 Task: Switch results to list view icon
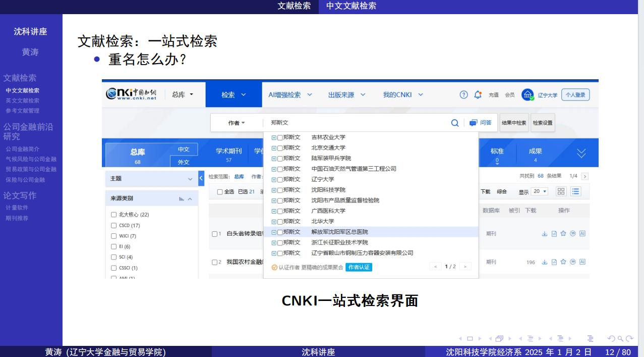[x=575, y=191]
